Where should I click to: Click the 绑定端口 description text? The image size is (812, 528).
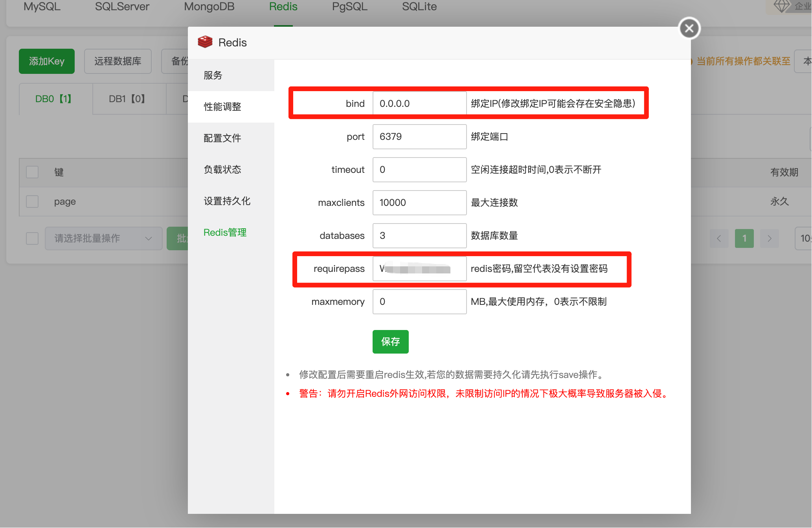tap(489, 136)
